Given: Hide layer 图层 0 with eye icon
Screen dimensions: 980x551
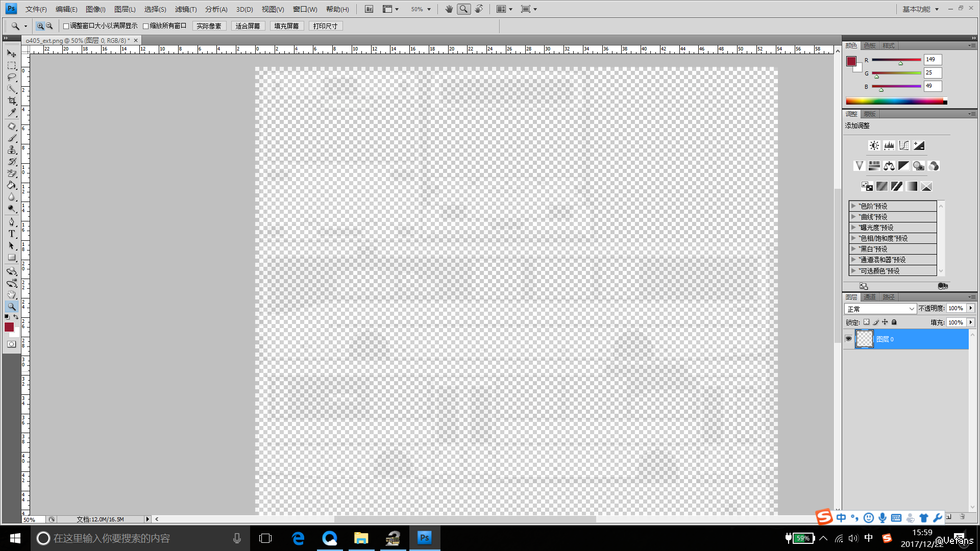Looking at the screenshot, I should click(x=848, y=339).
